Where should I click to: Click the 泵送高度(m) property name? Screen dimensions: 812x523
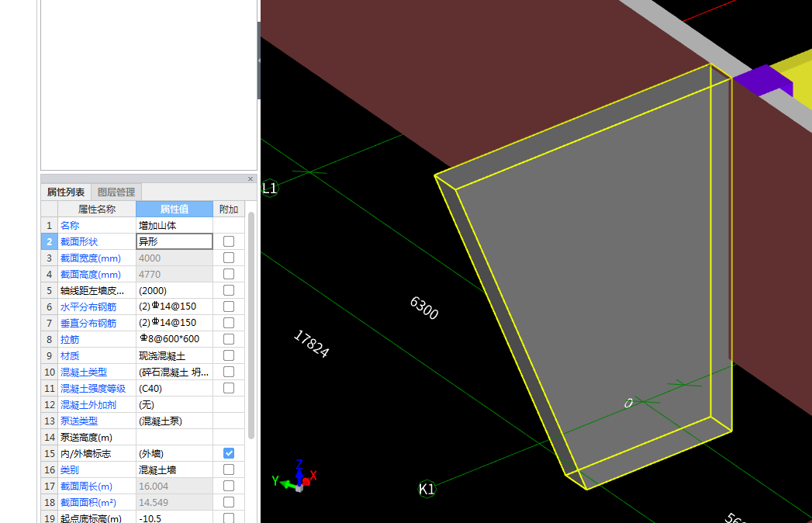(86, 438)
